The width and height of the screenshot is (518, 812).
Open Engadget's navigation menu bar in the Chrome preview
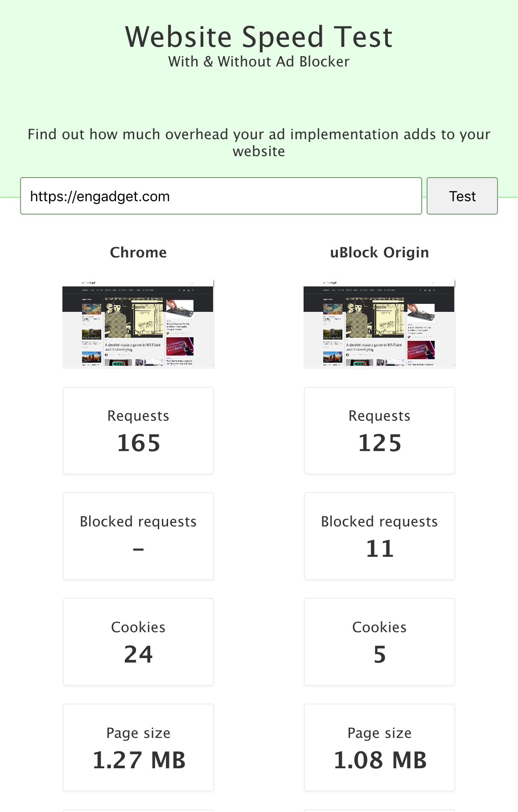(117, 290)
